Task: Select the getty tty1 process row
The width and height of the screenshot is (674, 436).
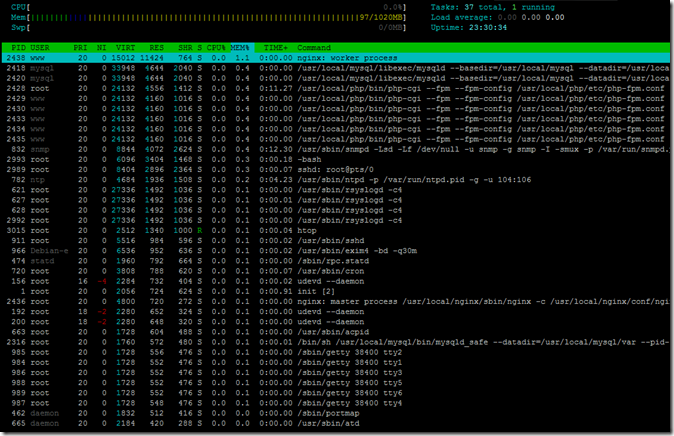Action: 336,362
